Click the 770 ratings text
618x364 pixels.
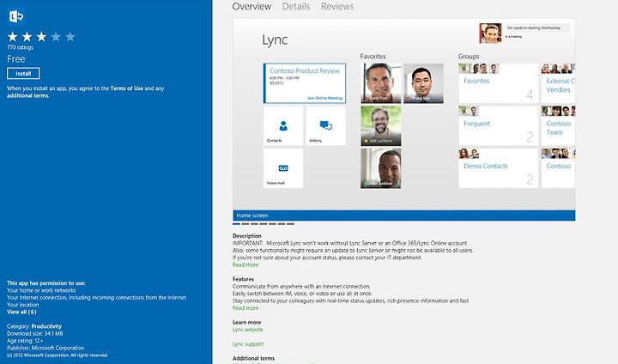pyautogui.click(x=20, y=47)
